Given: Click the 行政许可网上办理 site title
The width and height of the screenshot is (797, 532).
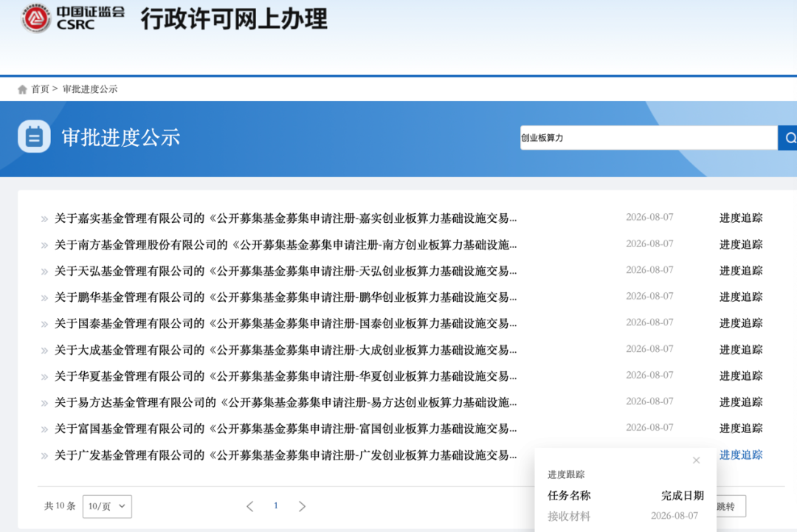Looking at the screenshot, I should (x=235, y=18).
